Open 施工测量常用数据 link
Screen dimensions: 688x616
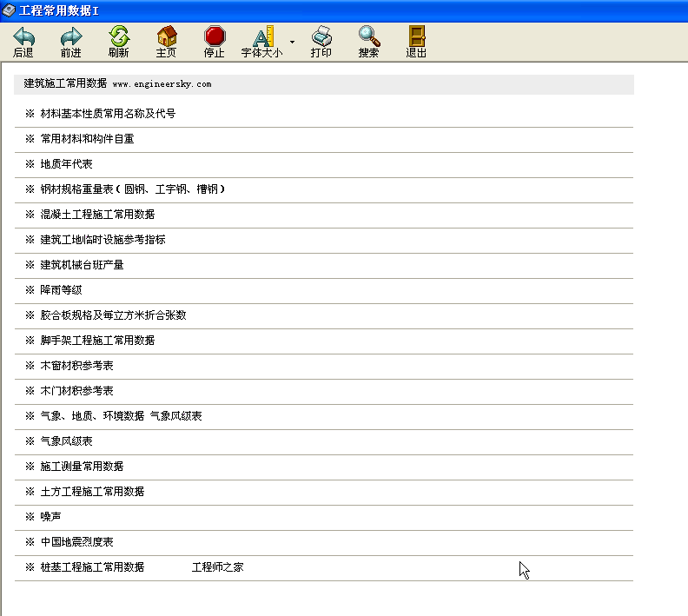click(82, 467)
